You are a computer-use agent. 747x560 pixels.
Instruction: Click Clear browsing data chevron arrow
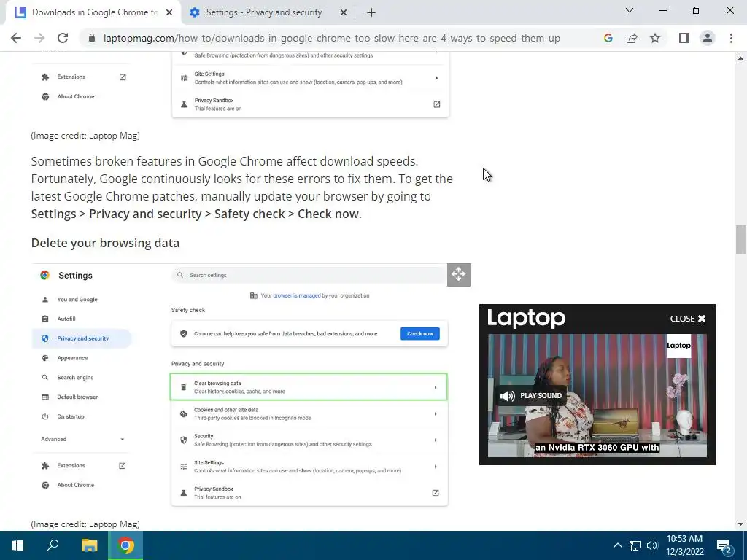pos(436,387)
